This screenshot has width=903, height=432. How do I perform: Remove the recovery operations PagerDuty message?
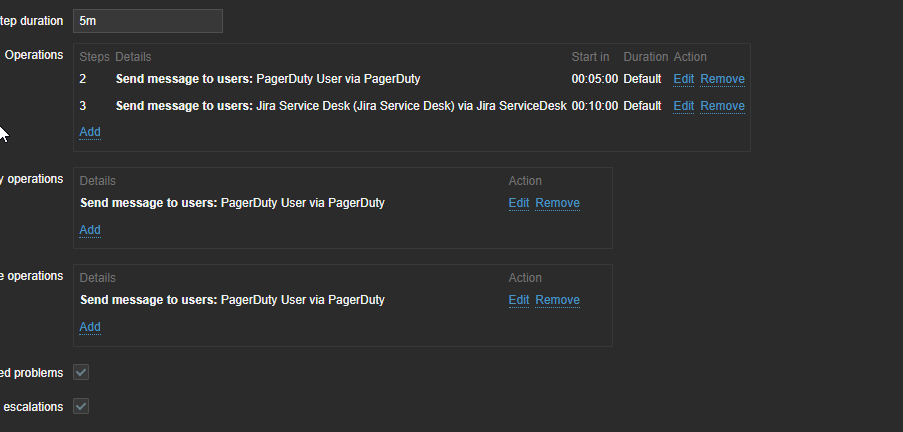point(557,203)
